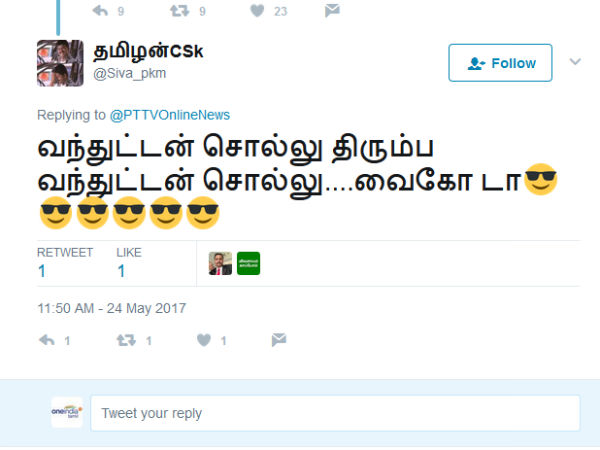Retweet using the icon below the timestamp
The width and height of the screenshot is (600, 450).
[x=126, y=340]
